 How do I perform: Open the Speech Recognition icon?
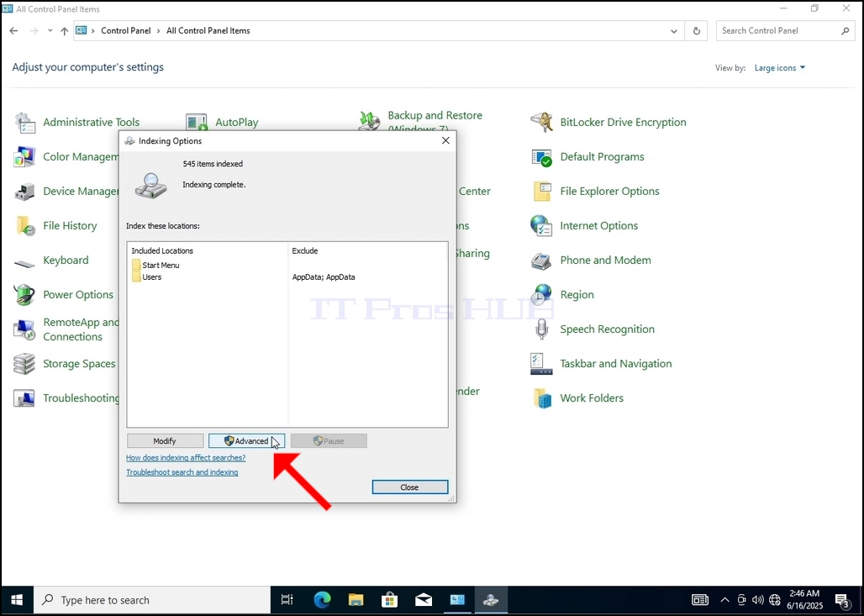coord(541,329)
